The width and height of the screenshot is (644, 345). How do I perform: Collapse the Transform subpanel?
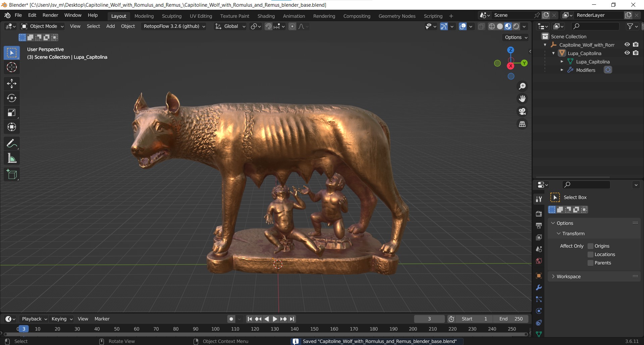[x=558, y=234]
